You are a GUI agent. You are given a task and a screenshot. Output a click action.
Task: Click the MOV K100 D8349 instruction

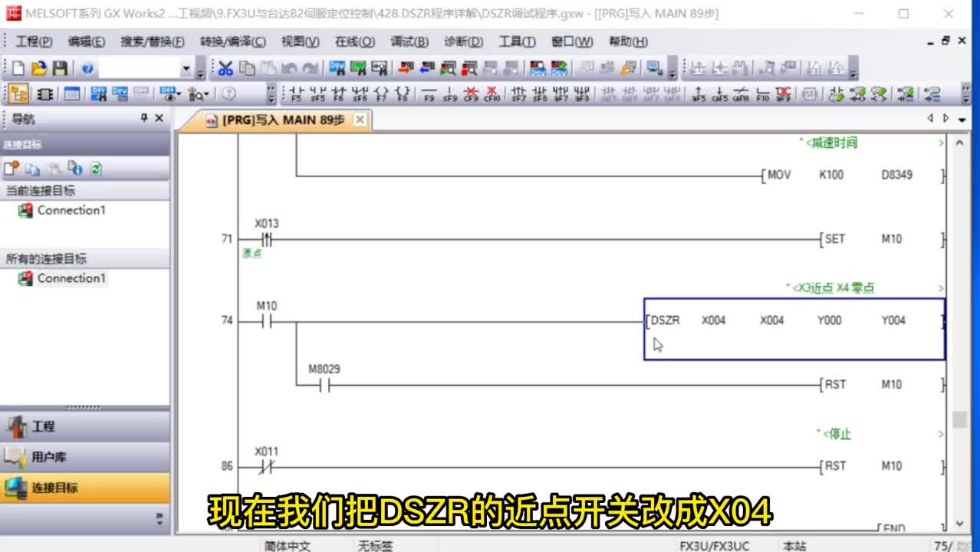pos(853,175)
